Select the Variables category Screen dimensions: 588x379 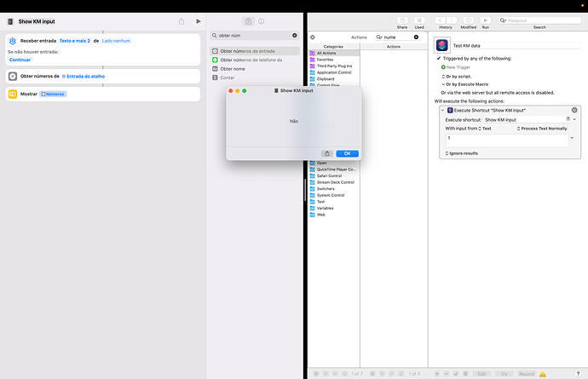[x=333, y=208]
